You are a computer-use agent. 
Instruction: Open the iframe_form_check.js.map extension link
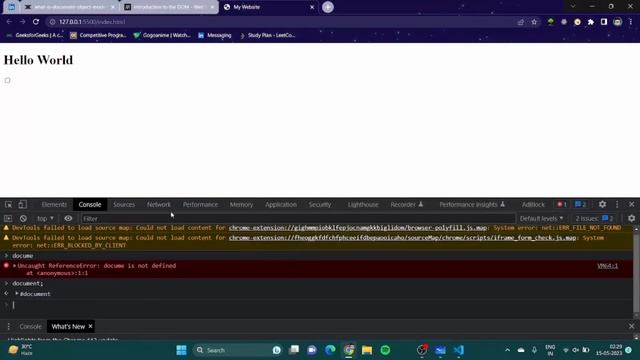coord(402,238)
